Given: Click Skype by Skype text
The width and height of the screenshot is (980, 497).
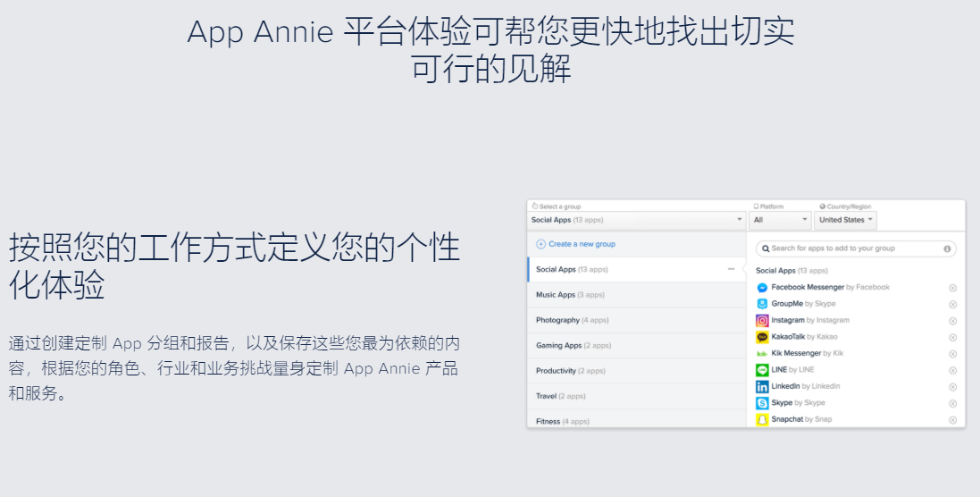Looking at the screenshot, I should point(798,402).
